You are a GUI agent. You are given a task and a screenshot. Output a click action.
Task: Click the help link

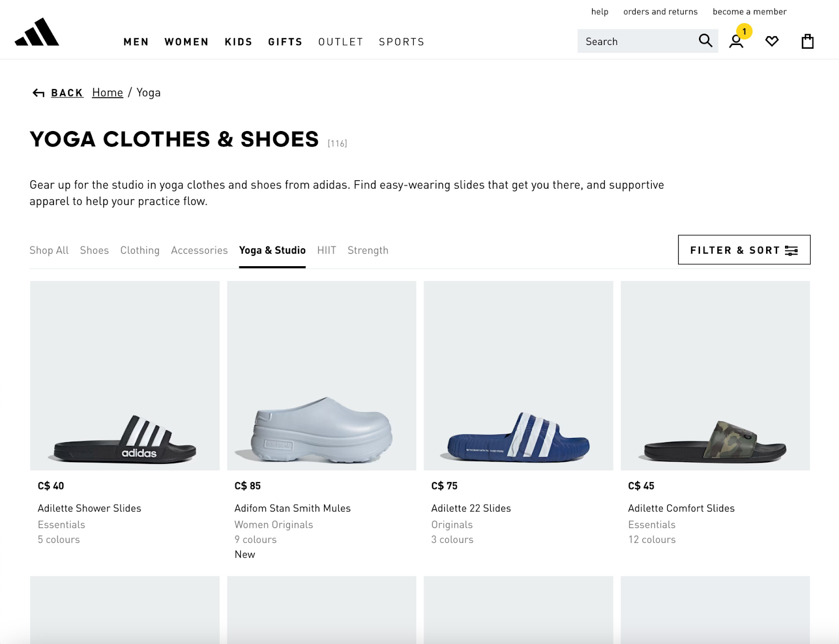click(600, 12)
